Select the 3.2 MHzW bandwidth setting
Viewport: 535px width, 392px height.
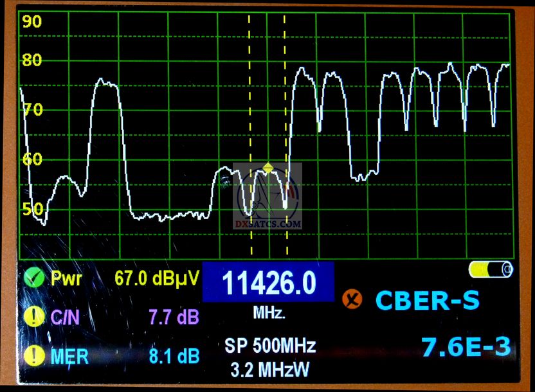click(270, 370)
